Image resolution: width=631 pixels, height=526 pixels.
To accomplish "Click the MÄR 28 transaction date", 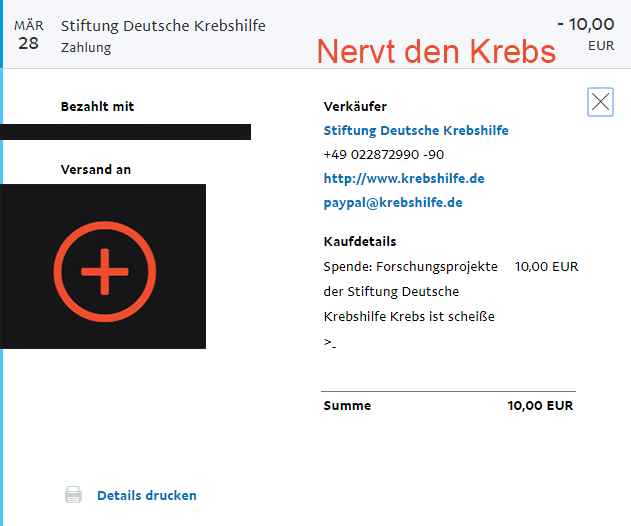I will [29, 35].
